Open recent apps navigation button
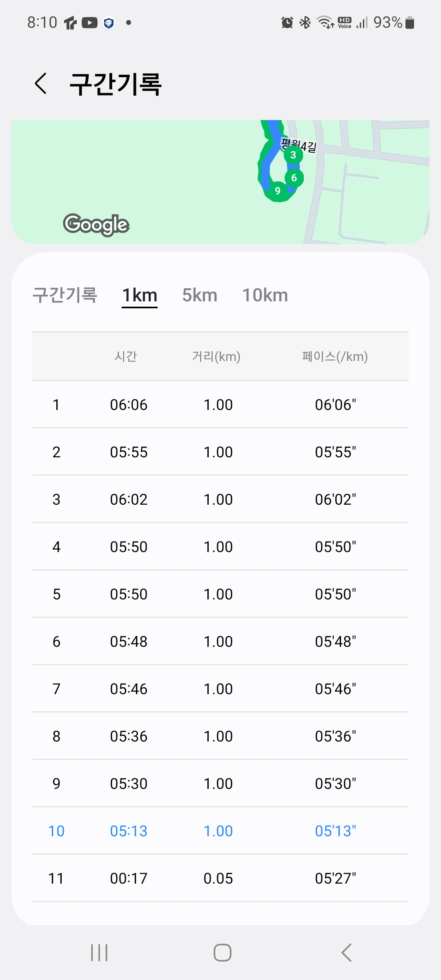This screenshot has height=980, width=441. click(99, 953)
